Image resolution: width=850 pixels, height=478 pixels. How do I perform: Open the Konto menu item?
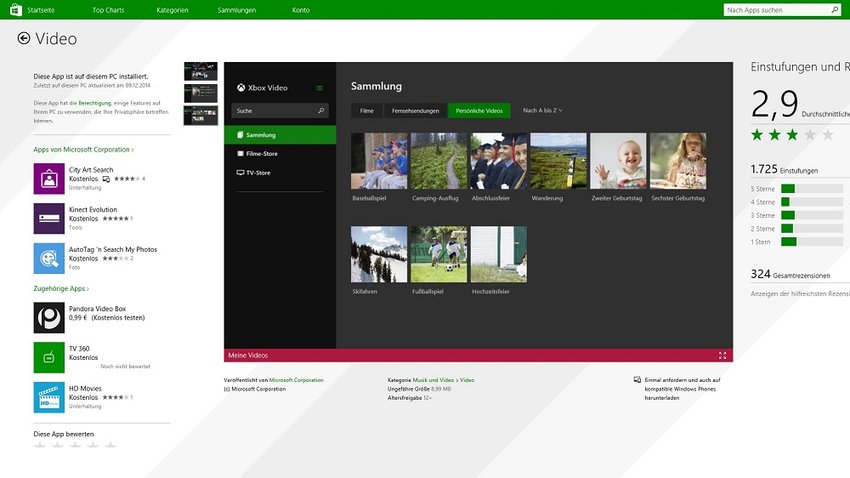pos(301,10)
